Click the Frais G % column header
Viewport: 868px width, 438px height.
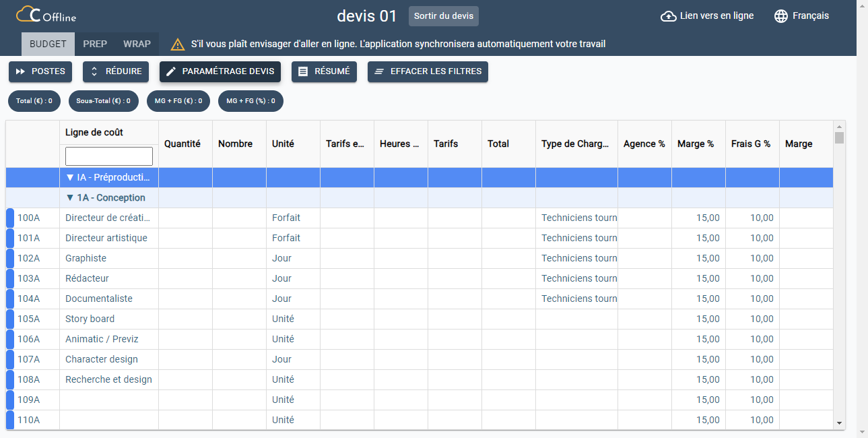[x=752, y=144]
